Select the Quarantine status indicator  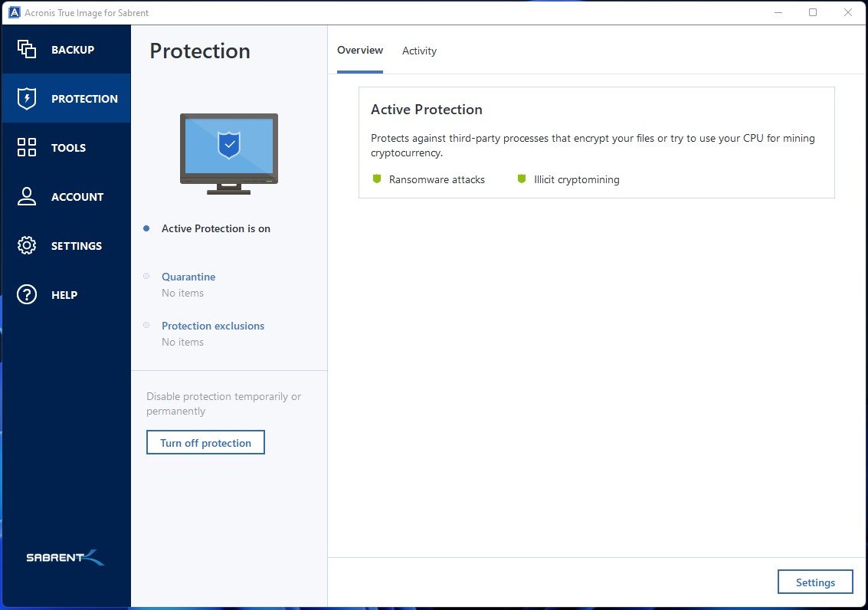click(146, 277)
